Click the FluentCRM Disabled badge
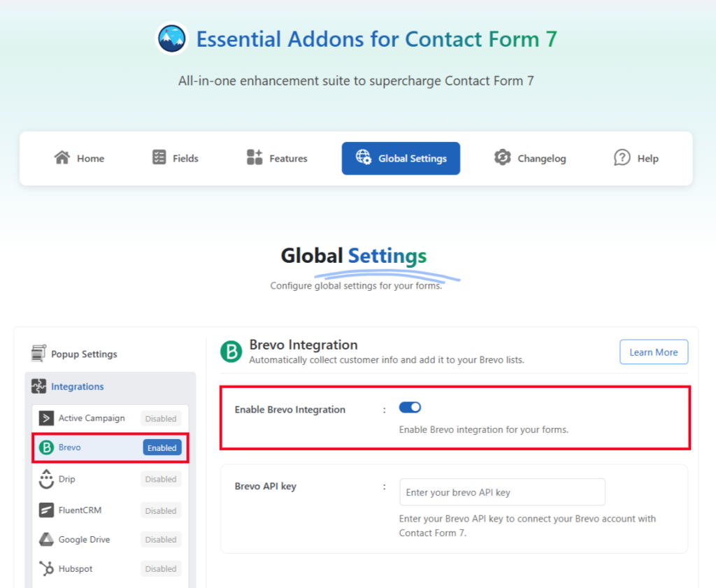This screenshot has height=588, width=716. tap(161, 511)
